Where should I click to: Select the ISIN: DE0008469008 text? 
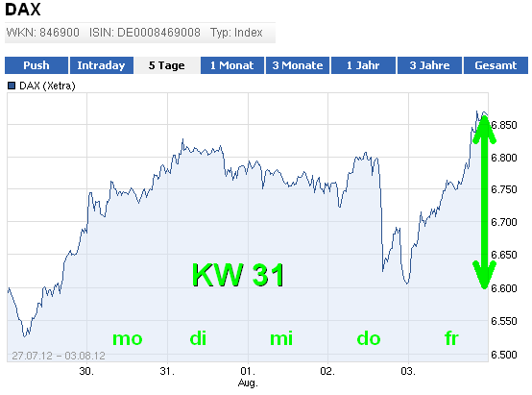pos(145,33)
